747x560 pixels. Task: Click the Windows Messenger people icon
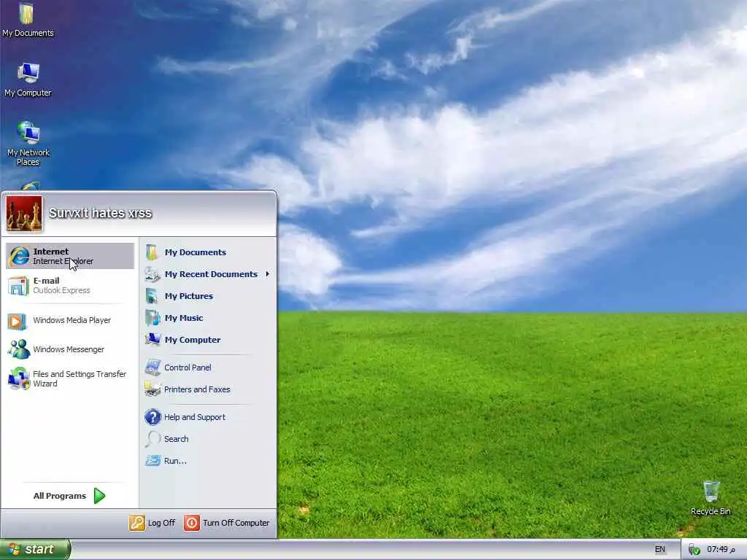tap(19, 349)
